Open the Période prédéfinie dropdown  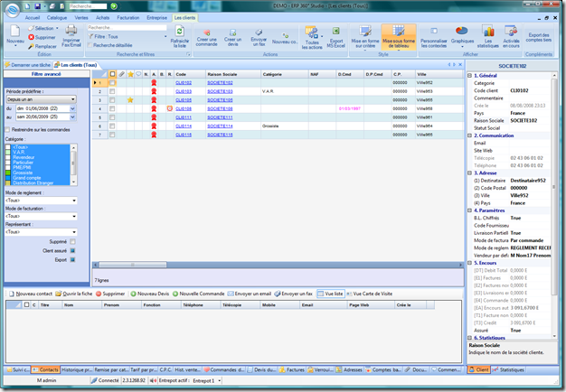42,99
